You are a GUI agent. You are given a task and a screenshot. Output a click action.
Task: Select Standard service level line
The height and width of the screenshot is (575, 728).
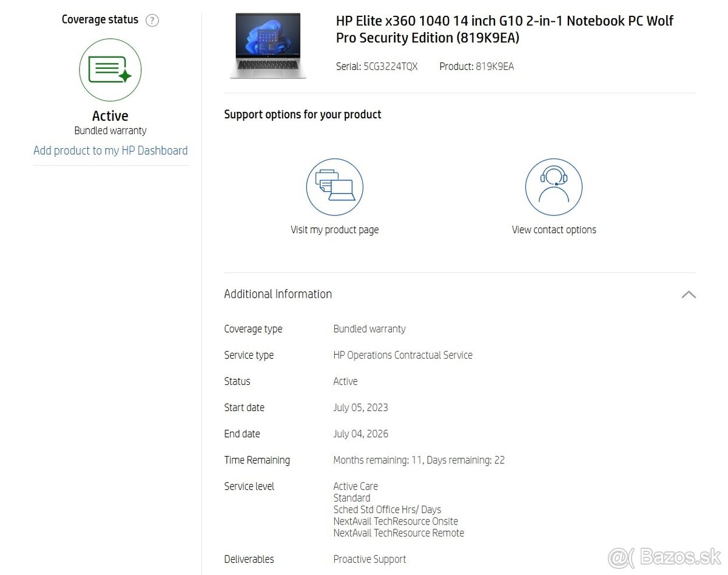point(352,498)
